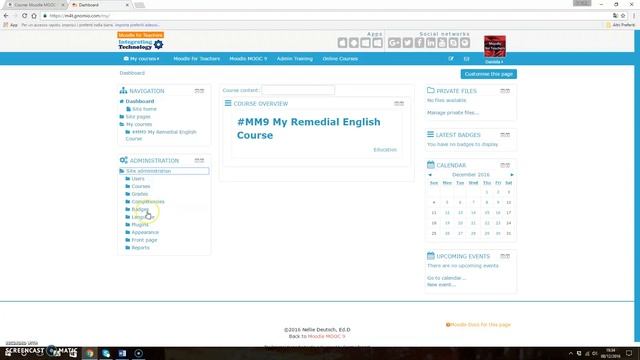
Task: Open Online Courses menu item
Action: pyautogui.click(x=340, y=59)
